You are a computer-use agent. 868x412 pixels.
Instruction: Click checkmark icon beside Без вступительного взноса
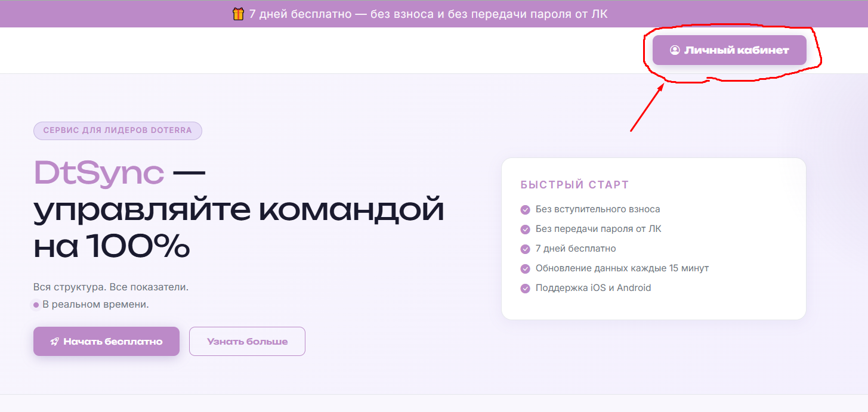tap(525, 210)
